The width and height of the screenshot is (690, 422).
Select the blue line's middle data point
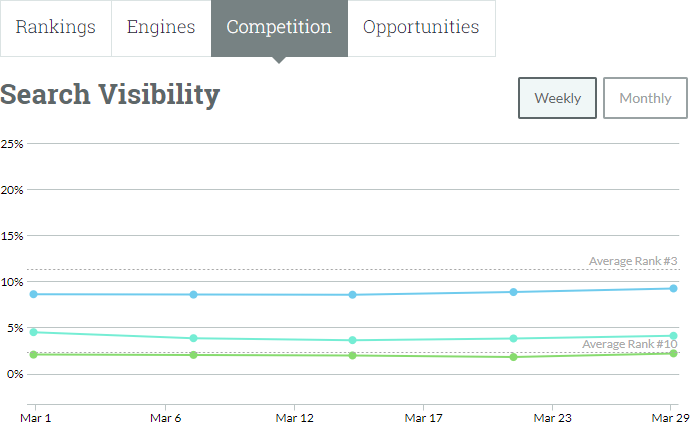[353, 295]
